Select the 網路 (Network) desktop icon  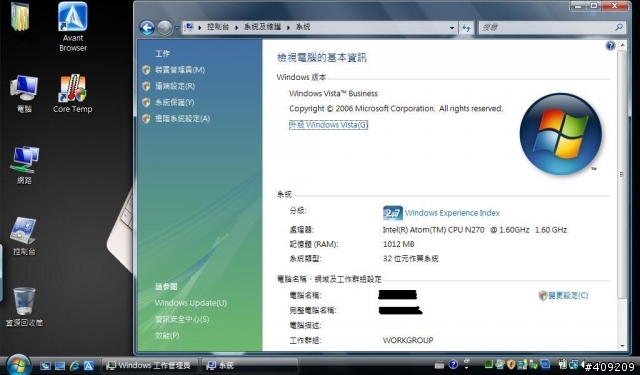pos(24,165)
